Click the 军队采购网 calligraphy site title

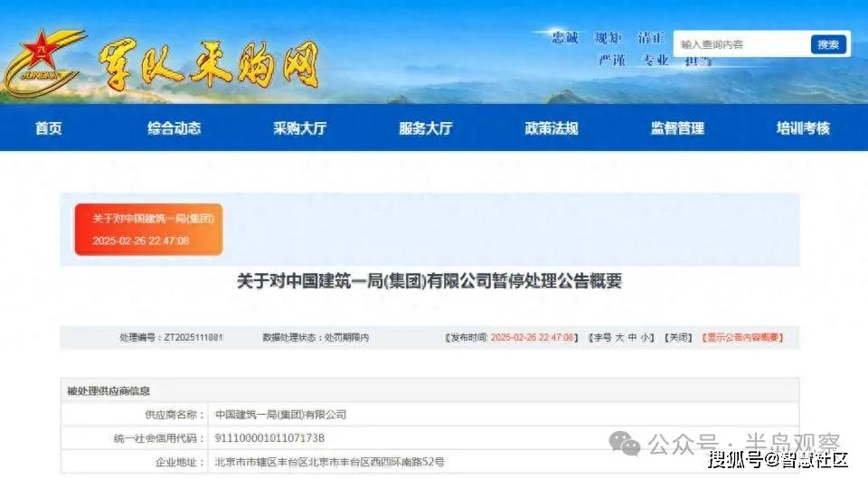tap(209, 64)
